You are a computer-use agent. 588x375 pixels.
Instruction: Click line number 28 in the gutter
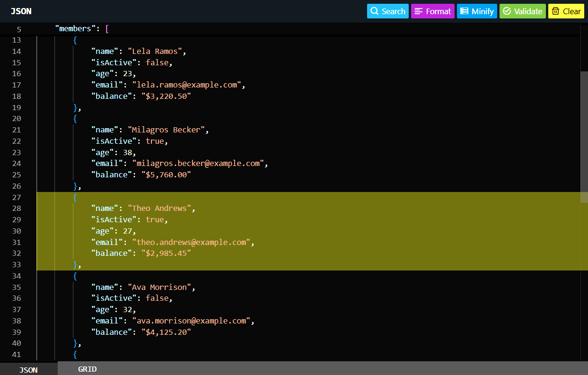16,208
